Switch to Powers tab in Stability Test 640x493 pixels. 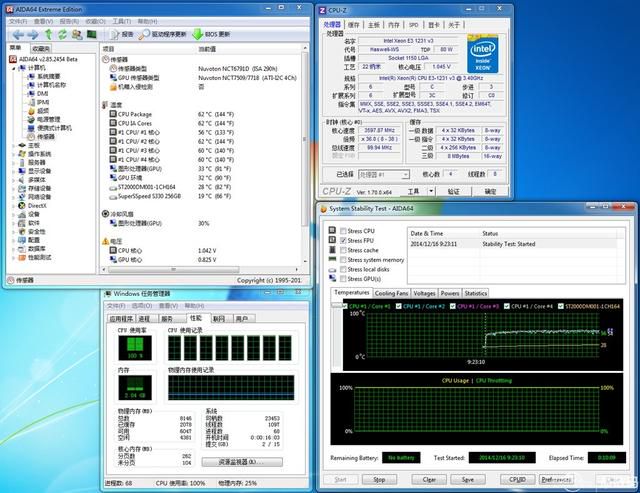click(450, 293)
